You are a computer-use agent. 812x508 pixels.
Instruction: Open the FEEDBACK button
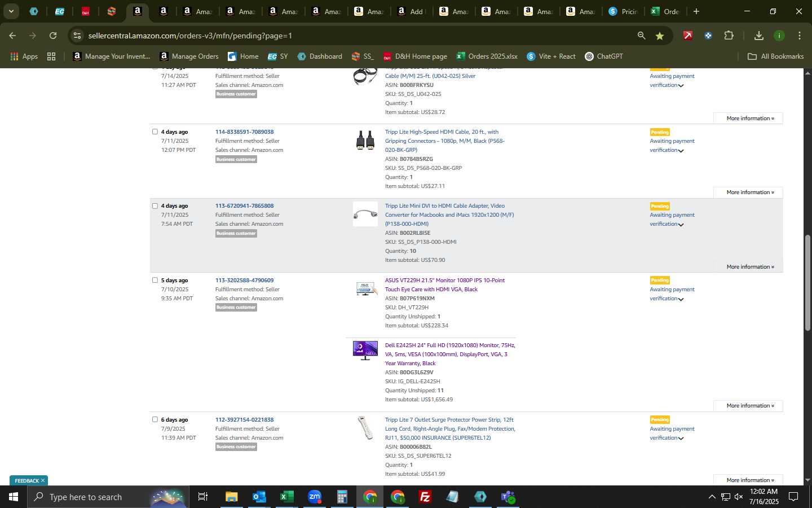[27, 480]
